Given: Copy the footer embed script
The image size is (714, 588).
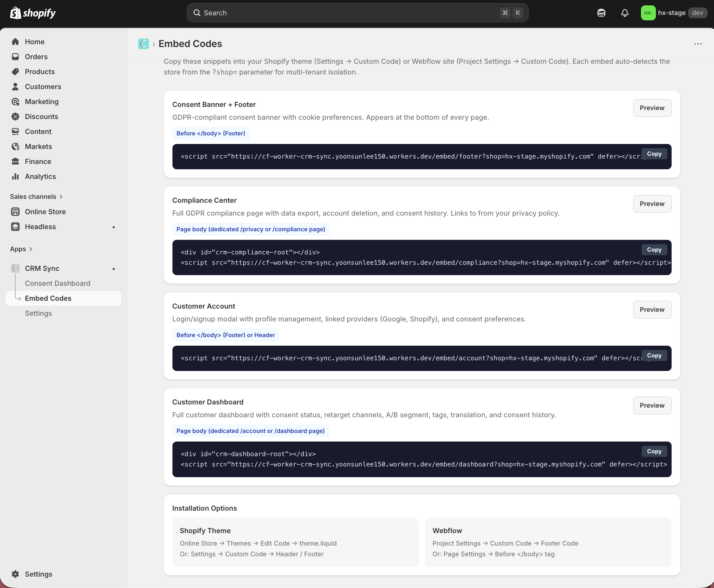Looking at the screenshot, I should [x=654, y=154].
